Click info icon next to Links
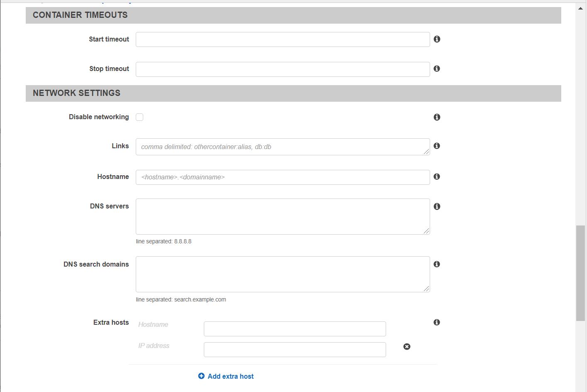This screenshot has width=587, height=392. pyautogui.click(x=437, y=146)
